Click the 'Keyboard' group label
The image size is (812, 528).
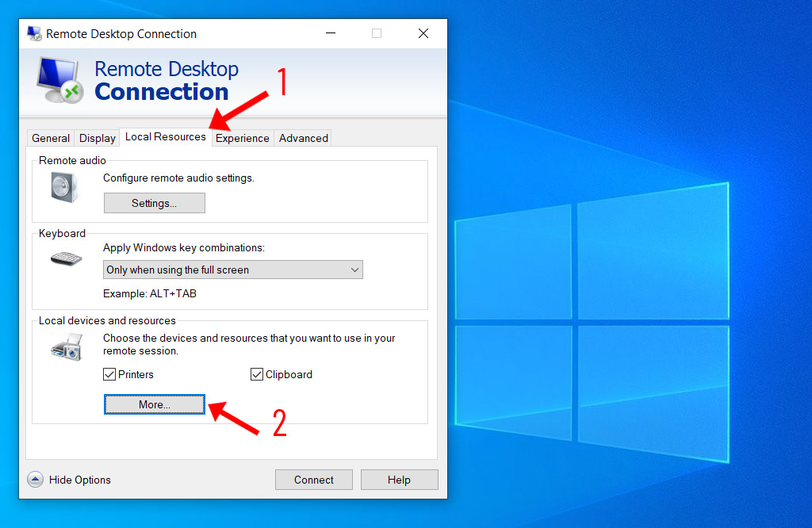62,233
